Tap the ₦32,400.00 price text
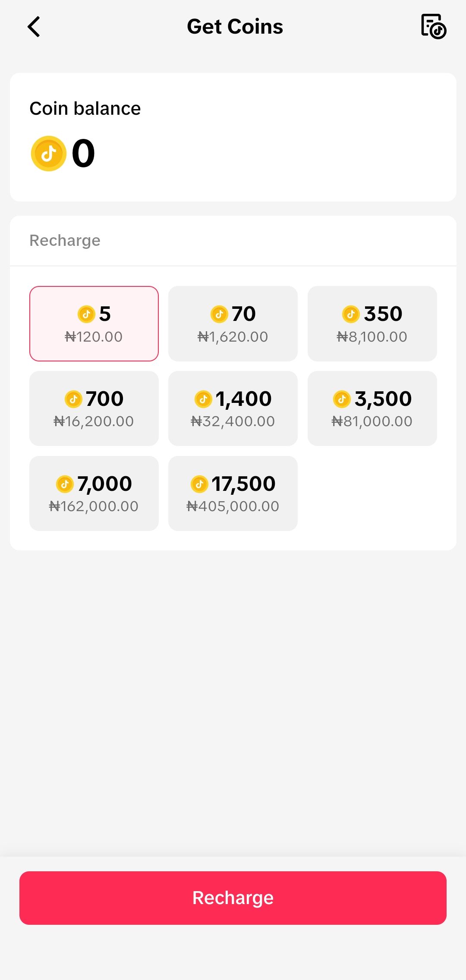The height and width of the screenshot is (980, 466). tap(233, 421)
